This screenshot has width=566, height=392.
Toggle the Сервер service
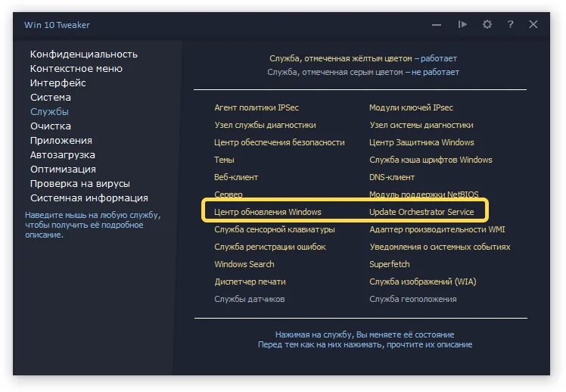coord(228,194)
